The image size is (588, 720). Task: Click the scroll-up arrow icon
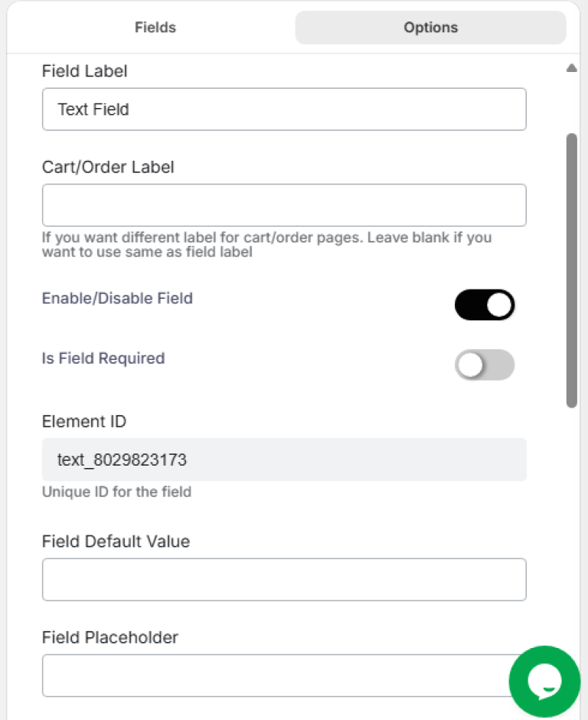pos(572,67)
